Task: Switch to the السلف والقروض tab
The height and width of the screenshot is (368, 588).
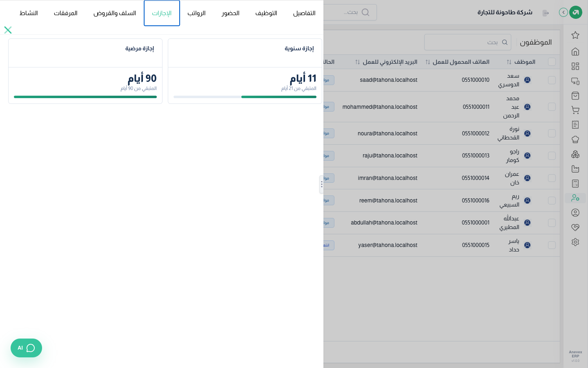Action: 115,13
